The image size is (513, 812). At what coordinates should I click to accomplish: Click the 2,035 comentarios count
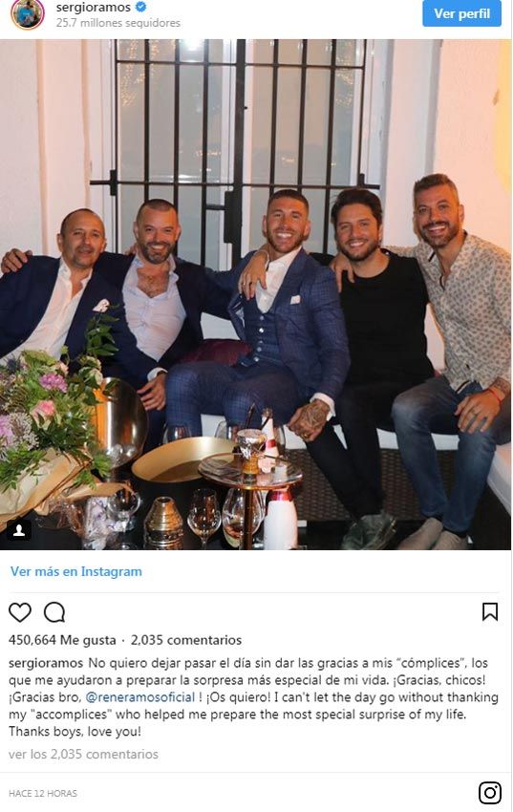[x=186, y=640]
